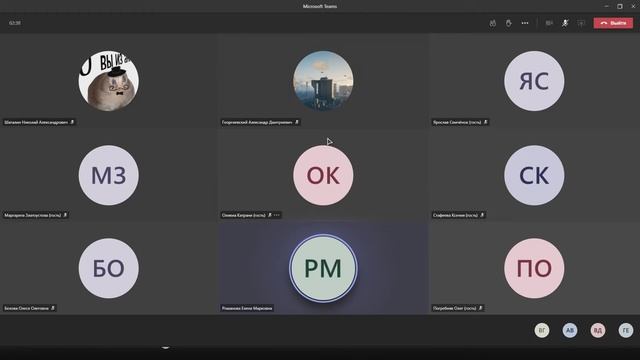Select the city skyline participant avatar

(x=323, y=81)
